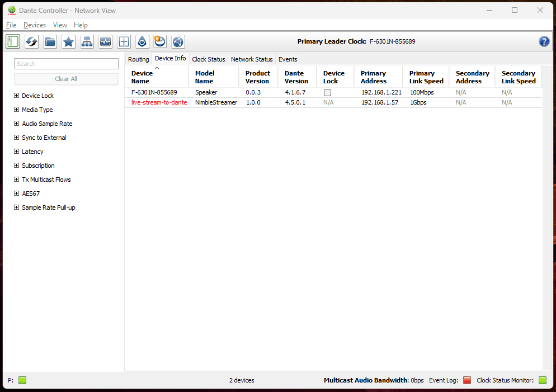This screenshot has width=556, height=392.
Task: Click the red Event Log indicator
Action: point(468,380)
